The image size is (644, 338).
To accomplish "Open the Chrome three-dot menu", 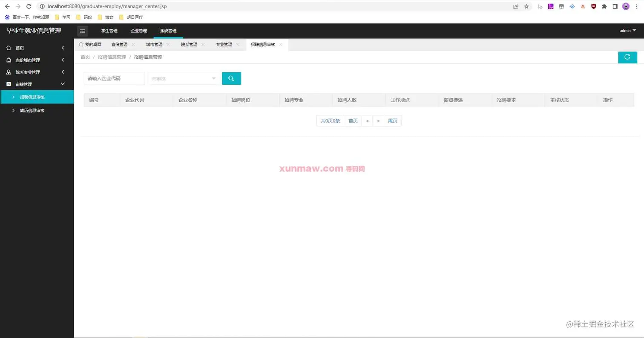I will [x=636, y=6].
